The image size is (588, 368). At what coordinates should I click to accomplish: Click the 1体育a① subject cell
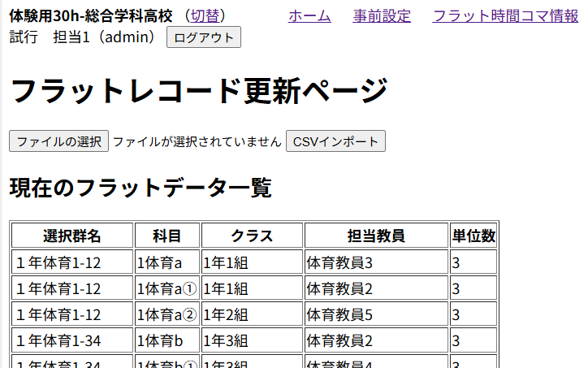coord(167,288)
